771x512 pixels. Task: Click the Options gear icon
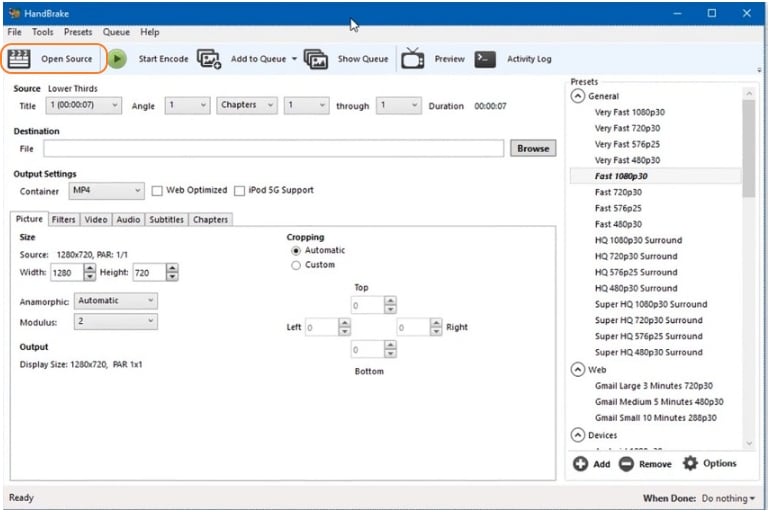click(690, 463)
